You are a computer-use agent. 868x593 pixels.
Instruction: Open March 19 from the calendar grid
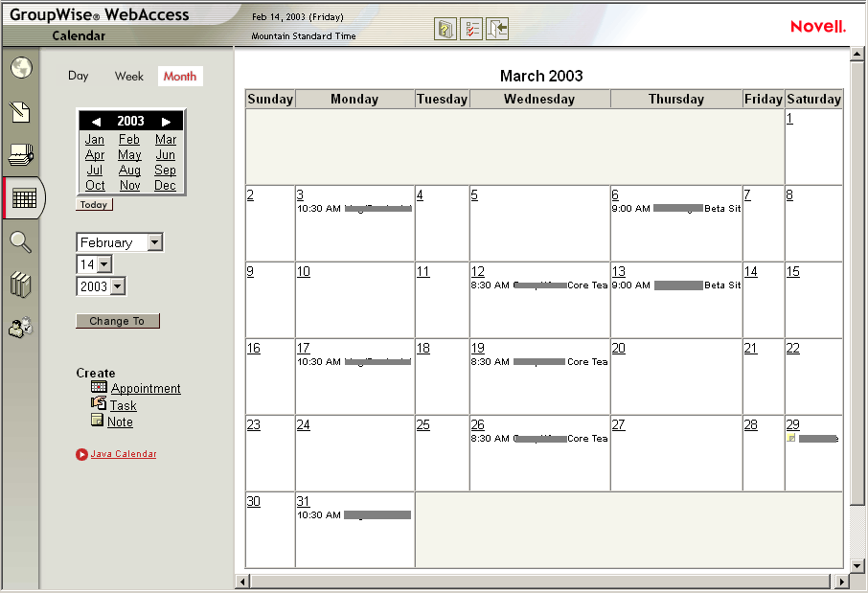tap(476, 348)
